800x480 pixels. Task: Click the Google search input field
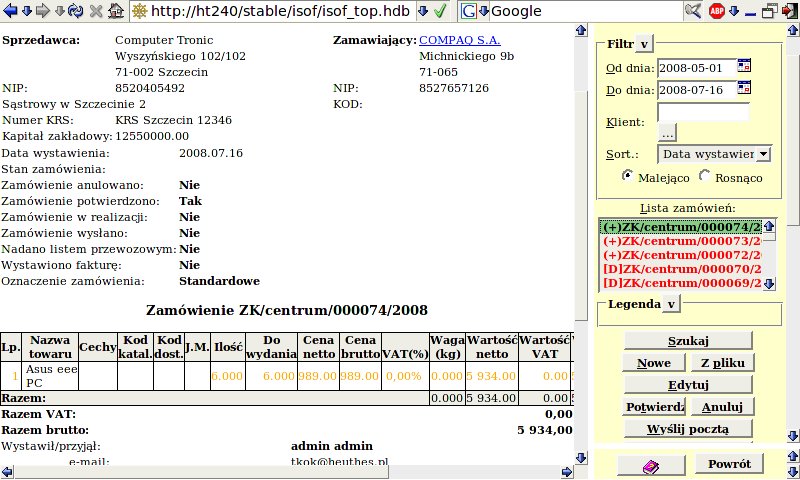coord(585,11)
